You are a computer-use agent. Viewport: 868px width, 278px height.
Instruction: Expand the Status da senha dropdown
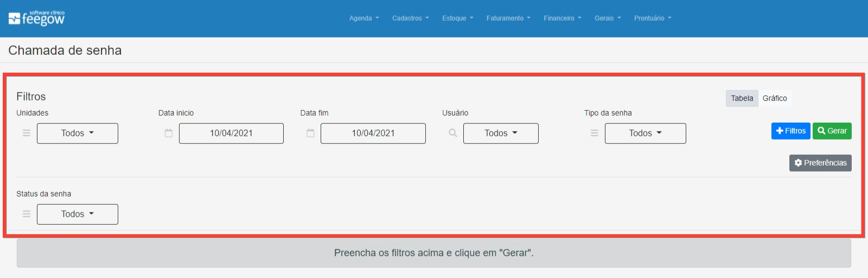click(78, 214)
